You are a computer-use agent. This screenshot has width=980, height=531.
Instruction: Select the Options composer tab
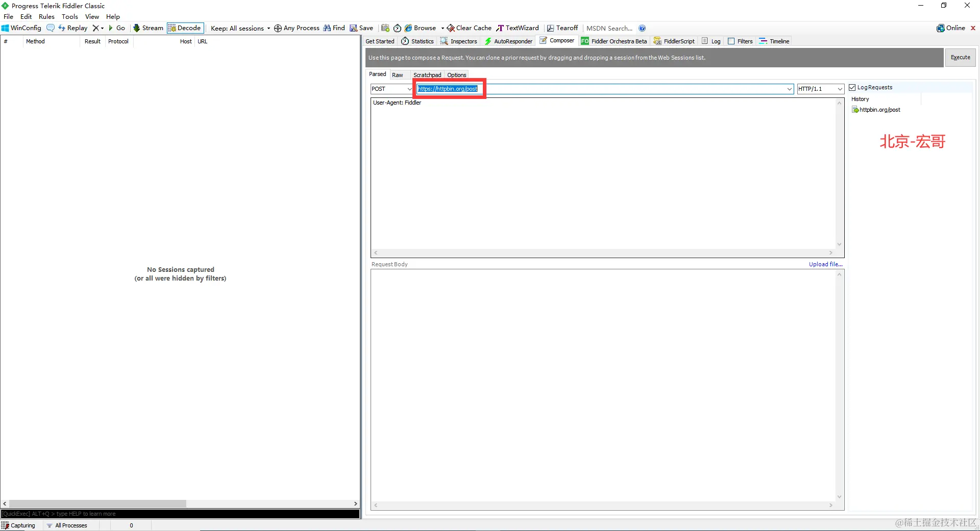coord(457,75)
